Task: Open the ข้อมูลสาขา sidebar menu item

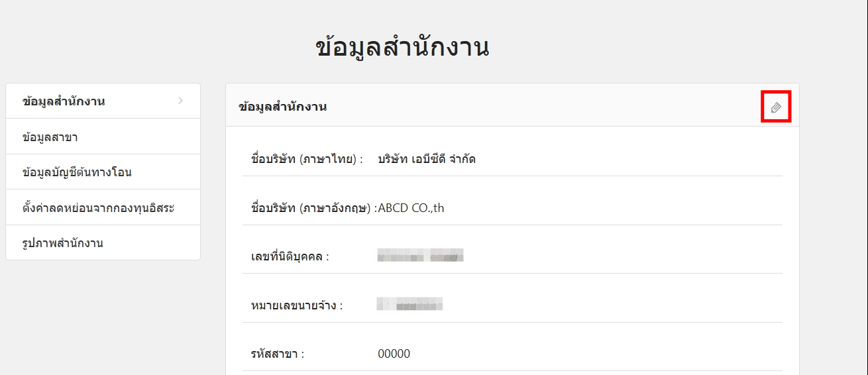Action: pyautogui.click(x=50, y=137)
